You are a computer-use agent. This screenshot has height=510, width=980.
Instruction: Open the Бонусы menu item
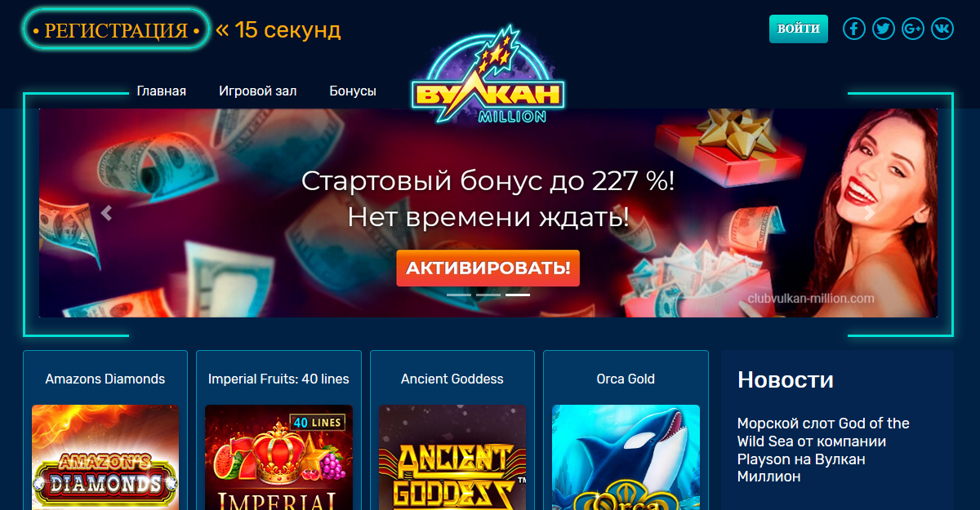click(x=353, y=91)
